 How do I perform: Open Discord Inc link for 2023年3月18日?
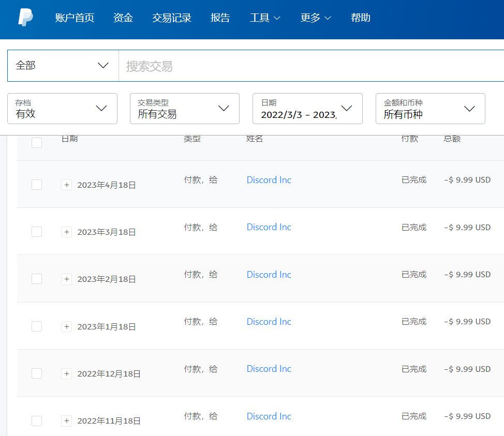pos(269,227)
